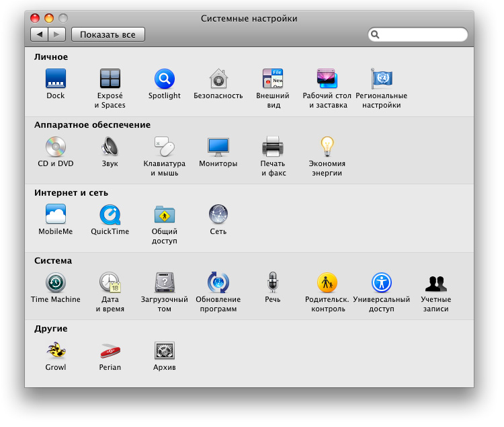Open the Мониторы display settings
The width and height of the screenshot is (504, 427).
[x=218, y=147]
